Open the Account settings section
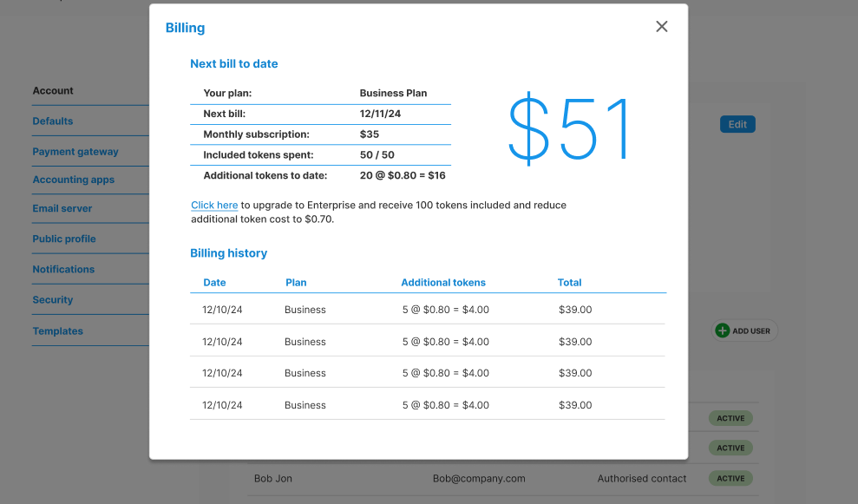The width and height of the screenshot is (858, 504). click(x=53, y=91)
